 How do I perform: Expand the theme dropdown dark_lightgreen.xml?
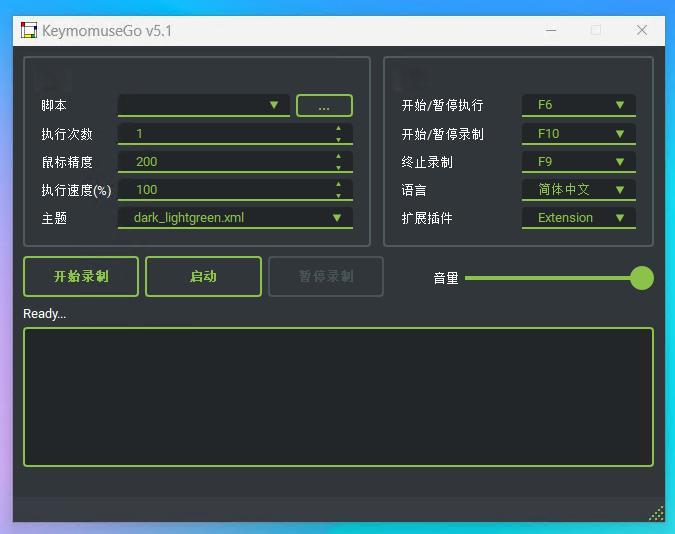[x=235, y=217]
